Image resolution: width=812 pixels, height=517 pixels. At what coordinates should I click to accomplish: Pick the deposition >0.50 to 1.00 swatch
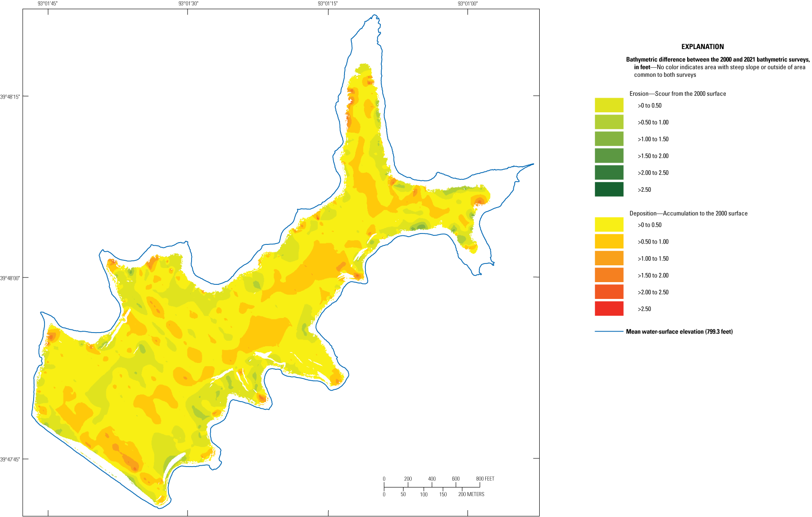tap(609, 242)
